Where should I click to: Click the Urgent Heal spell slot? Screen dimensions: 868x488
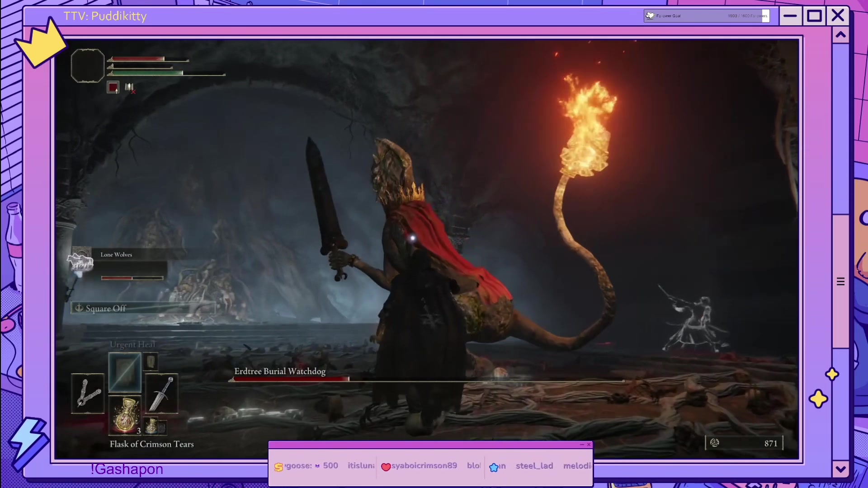(x=125, y=372)
